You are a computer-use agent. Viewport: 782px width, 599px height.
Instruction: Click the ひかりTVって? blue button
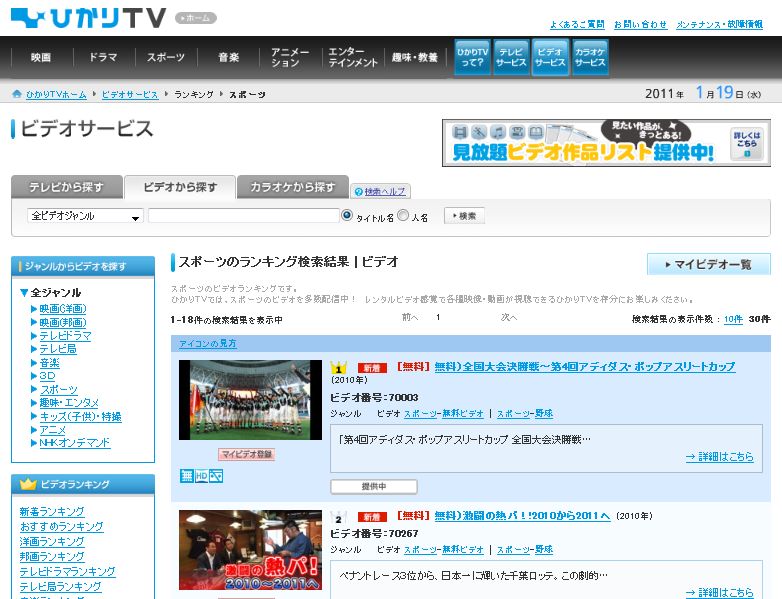pyautogui.click(x=472, y=57)
